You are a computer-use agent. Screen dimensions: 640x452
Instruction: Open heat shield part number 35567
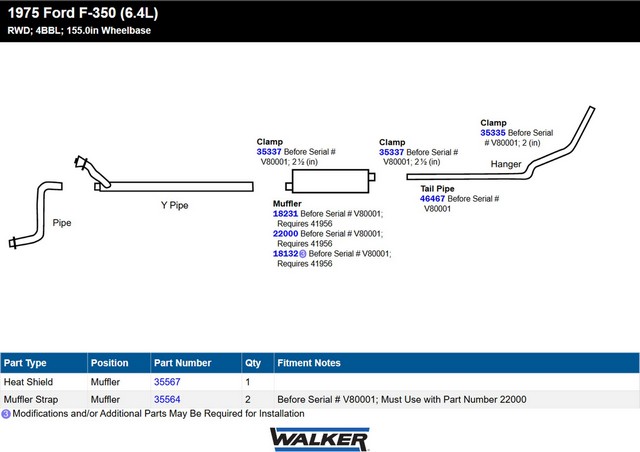click(x=167, y=382)
